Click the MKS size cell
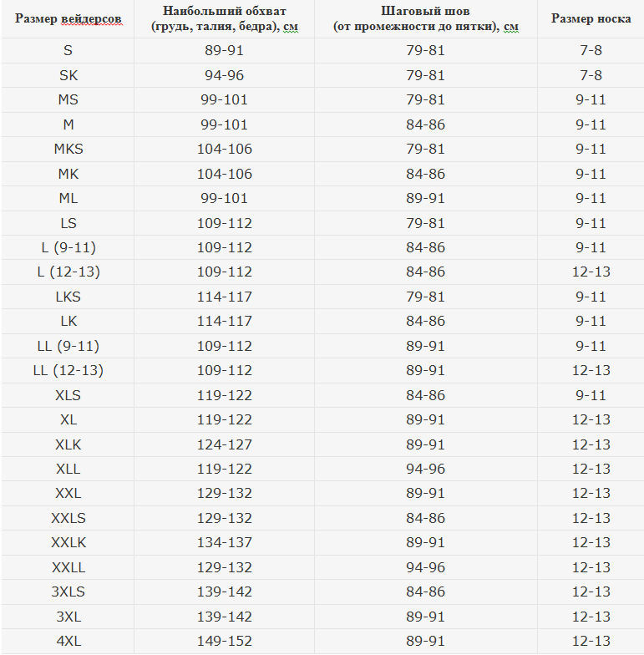644x655 pixels. (x=68, y=149)
